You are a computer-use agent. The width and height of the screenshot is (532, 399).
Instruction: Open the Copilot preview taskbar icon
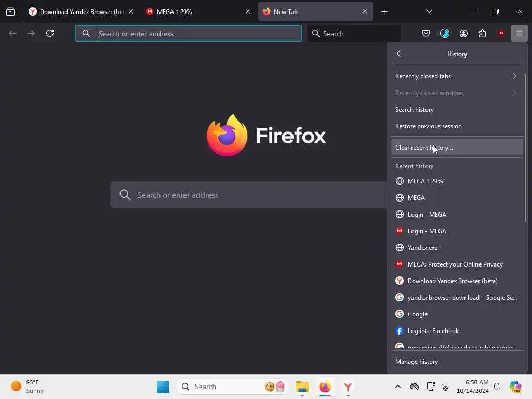(515, 387)
